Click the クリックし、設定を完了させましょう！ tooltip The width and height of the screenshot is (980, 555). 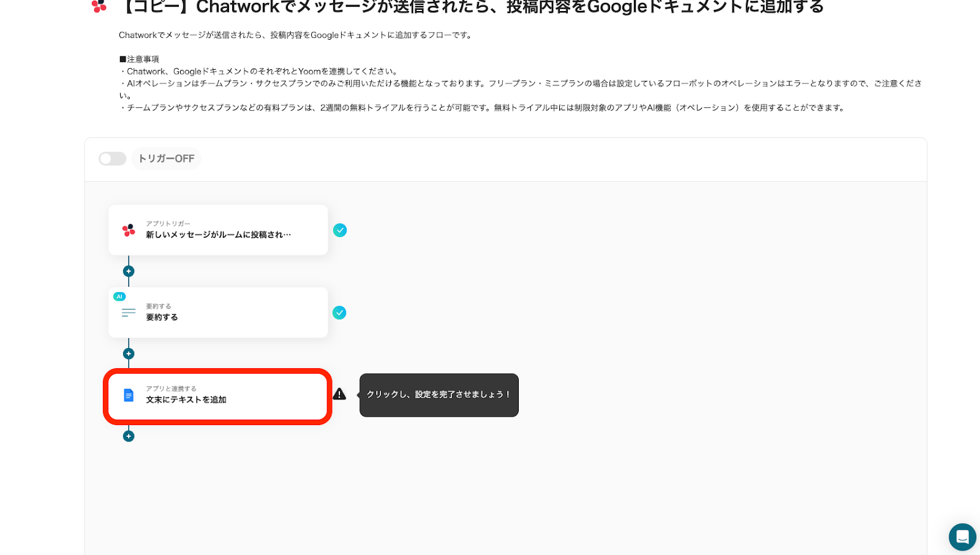coord(439,395)
